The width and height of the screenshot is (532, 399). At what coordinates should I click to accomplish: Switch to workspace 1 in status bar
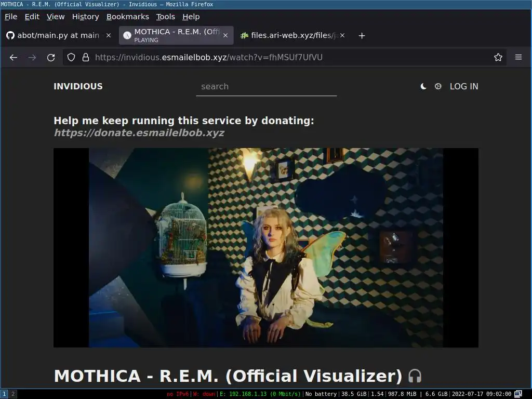[x=4, y=394]
